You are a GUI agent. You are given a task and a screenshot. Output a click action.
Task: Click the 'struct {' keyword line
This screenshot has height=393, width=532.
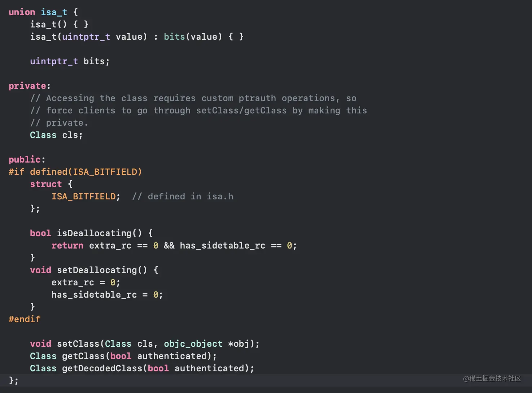click(51, 184)
